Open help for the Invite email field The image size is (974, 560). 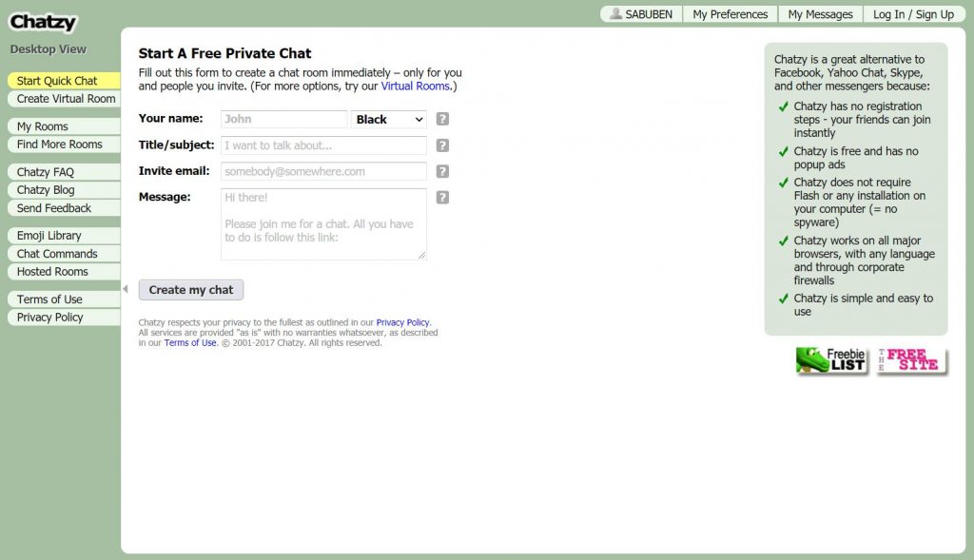441,171
